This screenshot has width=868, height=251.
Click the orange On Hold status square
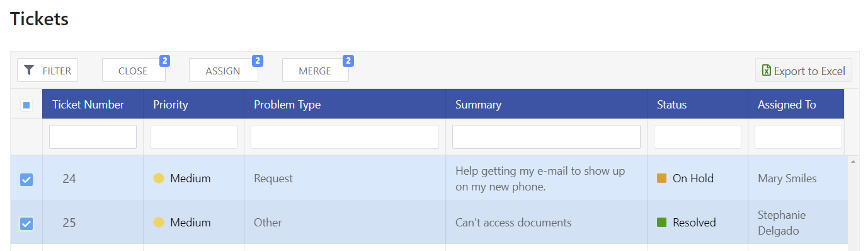[661, 178]
